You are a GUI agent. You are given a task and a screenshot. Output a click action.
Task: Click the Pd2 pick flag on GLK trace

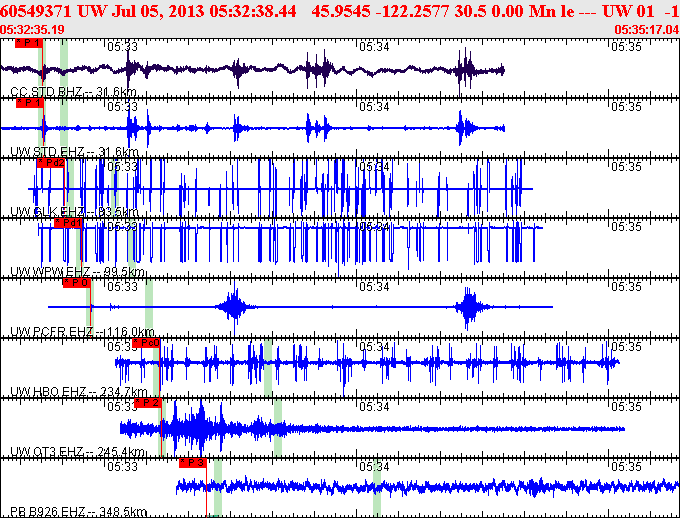pos(51,163)
